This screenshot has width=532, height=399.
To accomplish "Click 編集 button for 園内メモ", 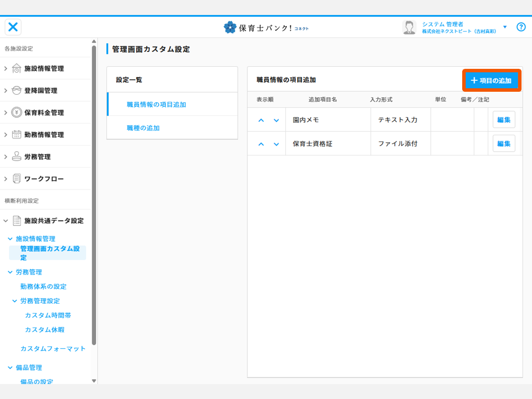I will coord(504,120).
